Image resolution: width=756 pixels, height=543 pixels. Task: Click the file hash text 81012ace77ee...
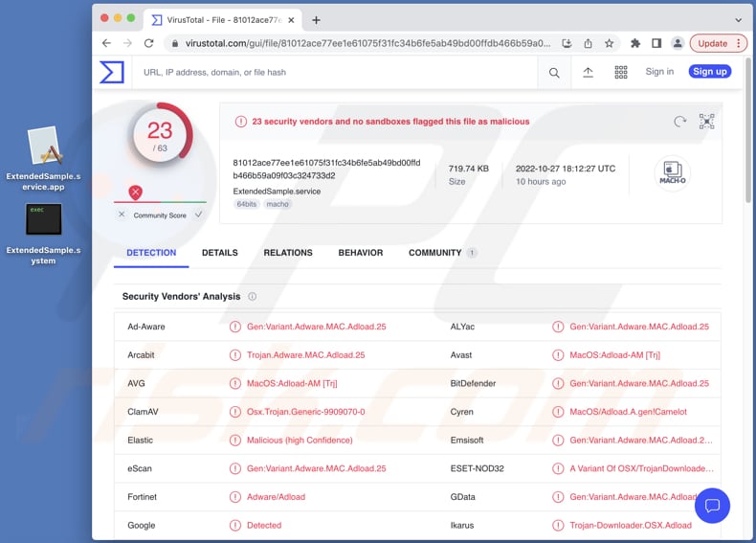[x=326, y=169]
